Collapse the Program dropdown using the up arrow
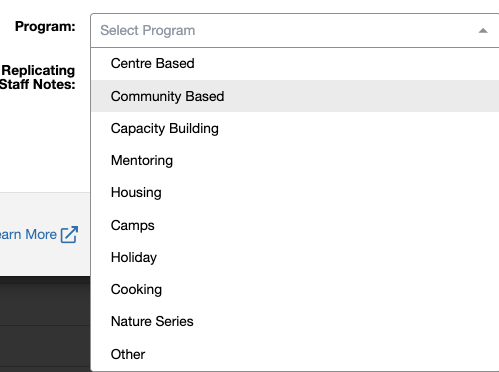 483,31
